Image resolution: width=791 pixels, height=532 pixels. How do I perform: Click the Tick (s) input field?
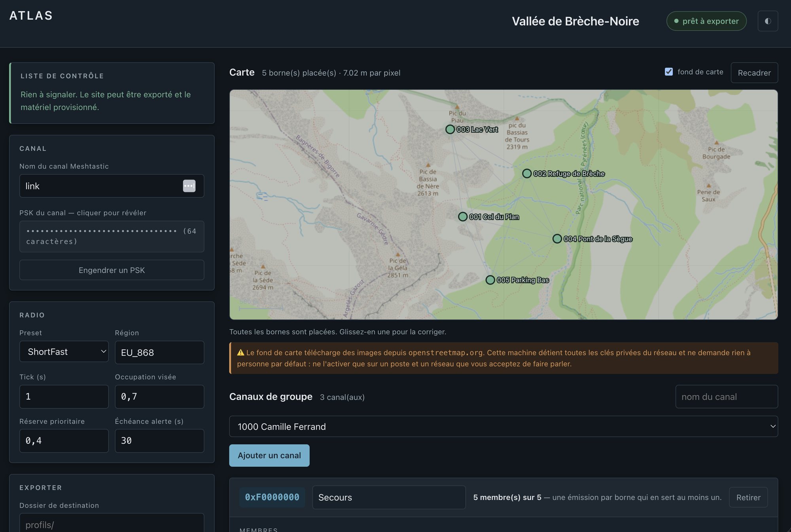point(64,396)
